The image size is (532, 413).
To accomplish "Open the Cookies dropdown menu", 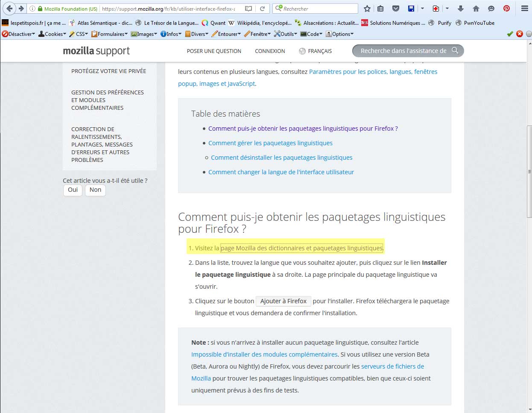I will (53, 34).
